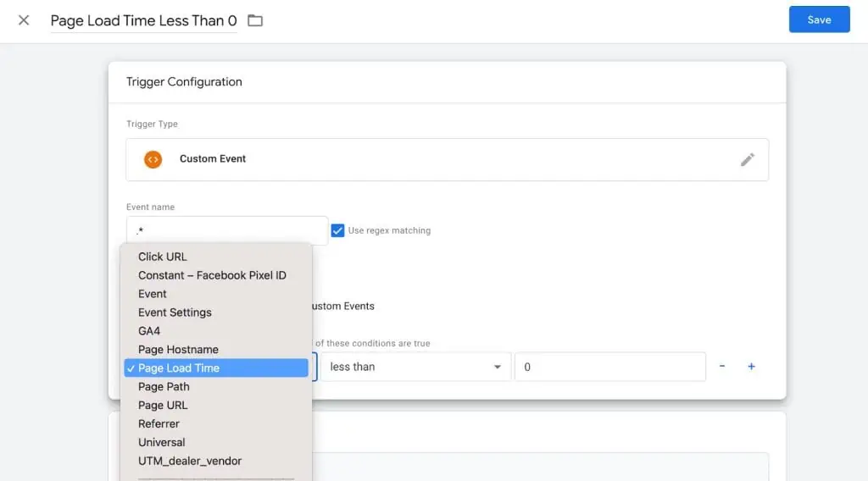This screenshot has height=481, width=868.
Task: Click the orange Custom Event icon
Action: click(153, 159)
